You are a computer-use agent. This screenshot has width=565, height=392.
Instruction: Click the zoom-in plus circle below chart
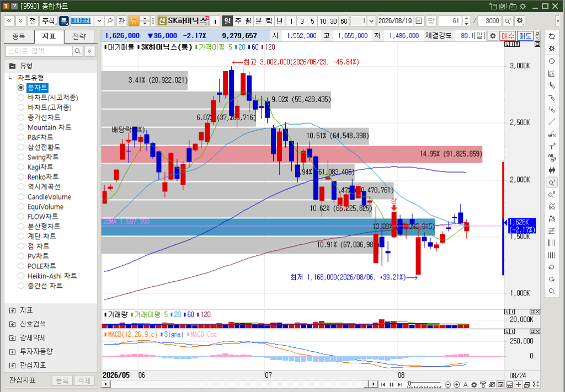pyautogui.click(x=456, y=384)
